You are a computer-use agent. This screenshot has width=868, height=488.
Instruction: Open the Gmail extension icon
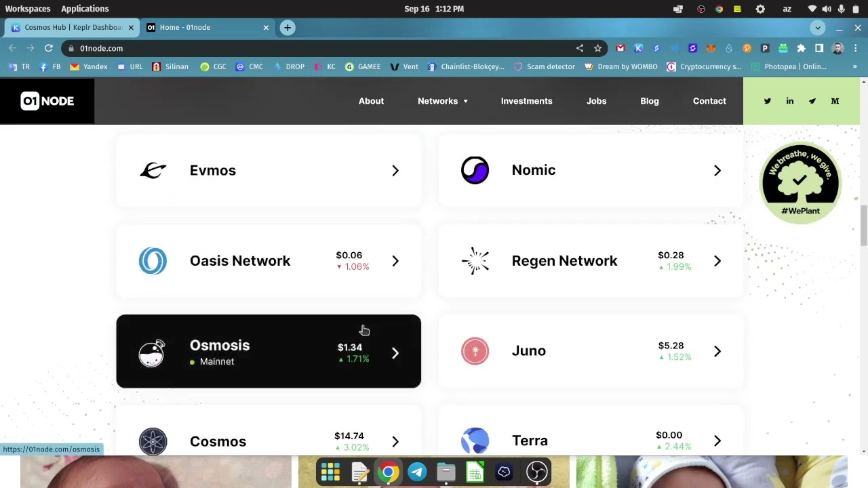click(620, 48)
